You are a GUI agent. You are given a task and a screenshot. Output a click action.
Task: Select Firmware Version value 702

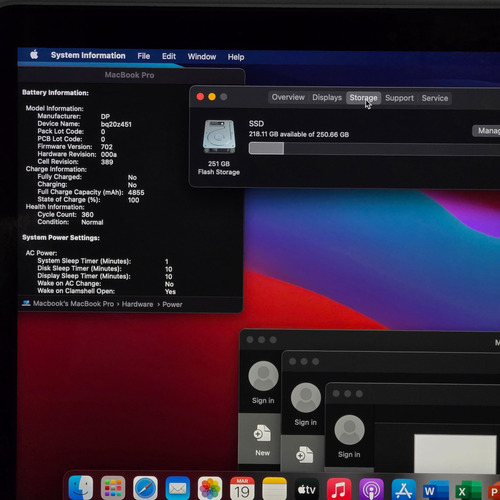point(107,147)
